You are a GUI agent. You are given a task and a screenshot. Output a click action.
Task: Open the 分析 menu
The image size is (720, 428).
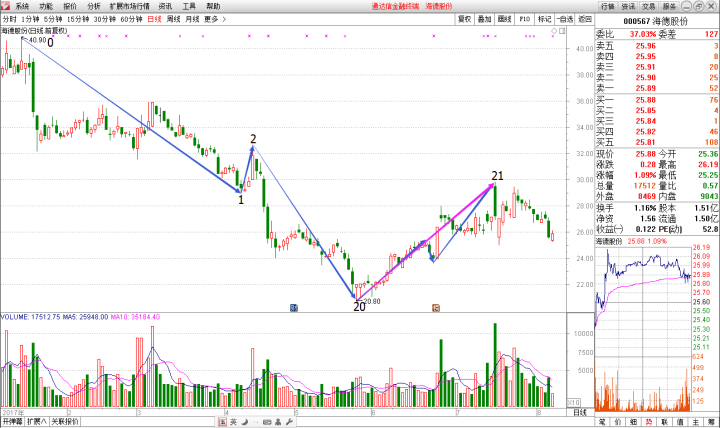(x=94, y=6)
